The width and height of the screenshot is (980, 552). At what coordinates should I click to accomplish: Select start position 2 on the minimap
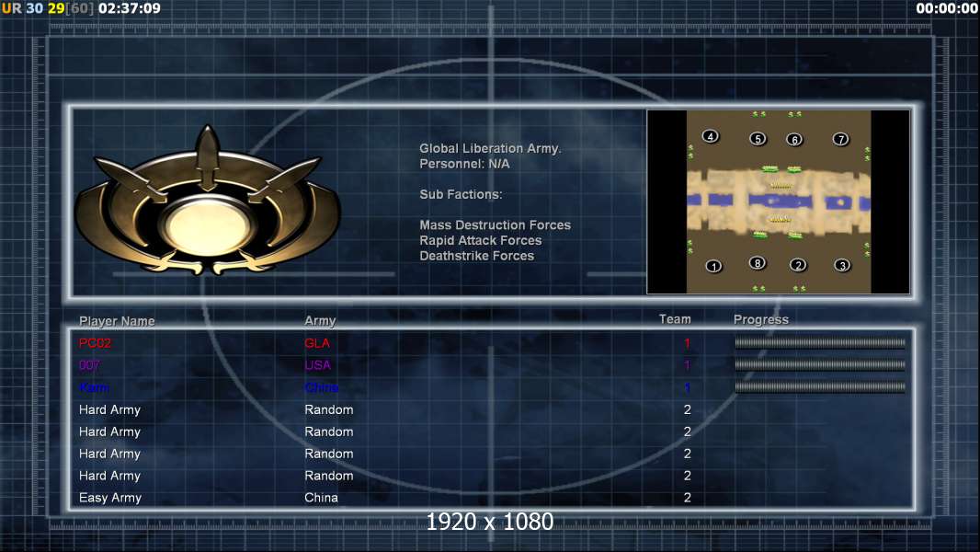point(798,265)
